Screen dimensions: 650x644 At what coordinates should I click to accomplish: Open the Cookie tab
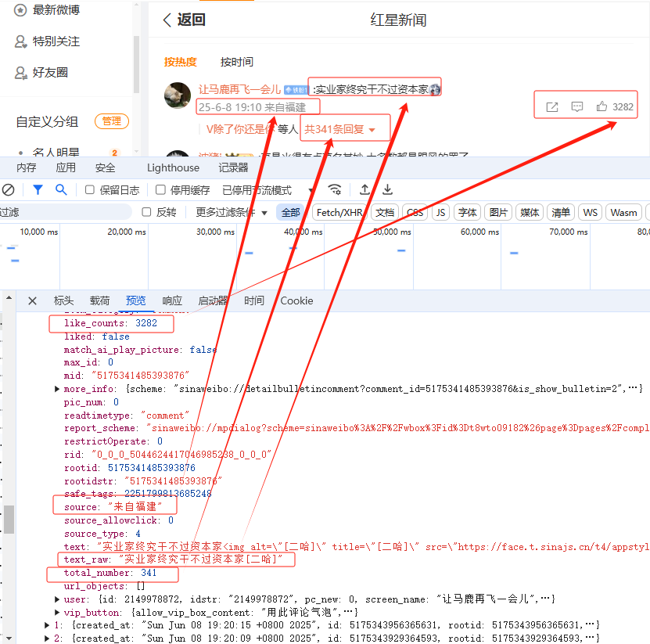click(296, 301)
